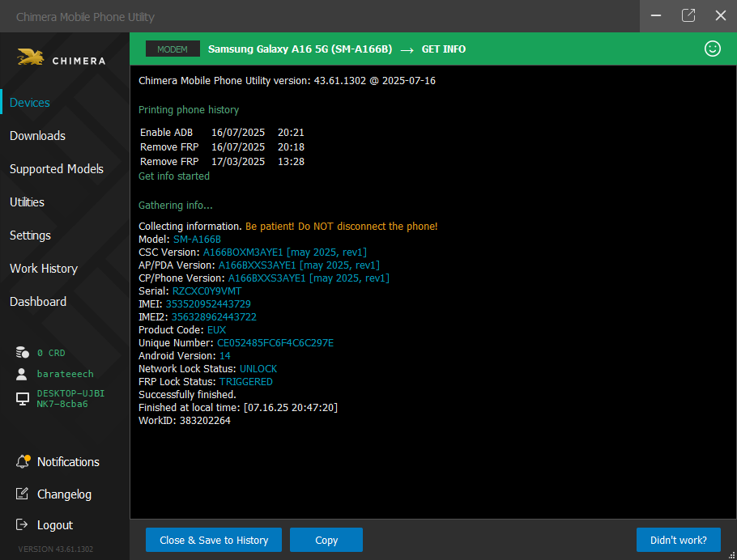Image resolution: width=737 pixels, height=560 pixels.
Task: Click the Model value SM-A166B
Action: coord(197,239)
